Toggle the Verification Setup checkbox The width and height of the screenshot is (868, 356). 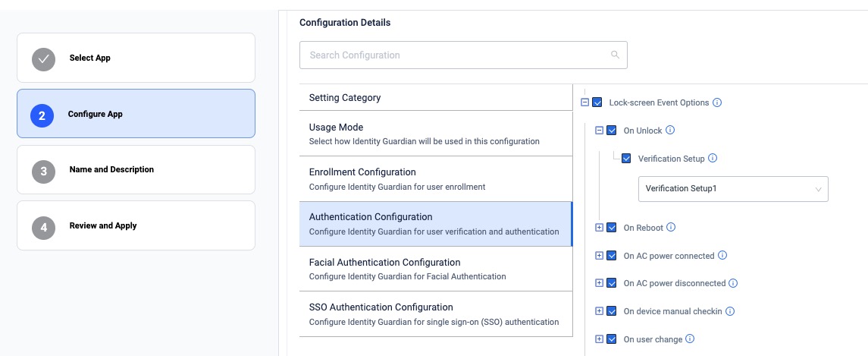point(626,159)
